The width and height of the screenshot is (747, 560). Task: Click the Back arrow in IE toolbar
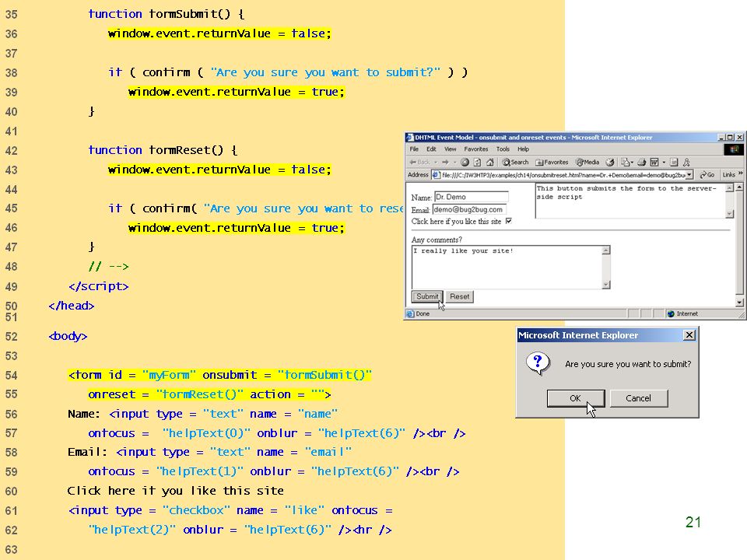point(419,163)
